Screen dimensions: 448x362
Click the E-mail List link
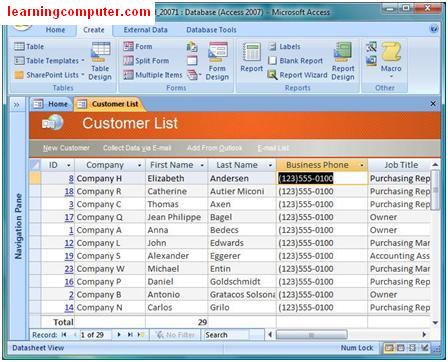point(273,148)
